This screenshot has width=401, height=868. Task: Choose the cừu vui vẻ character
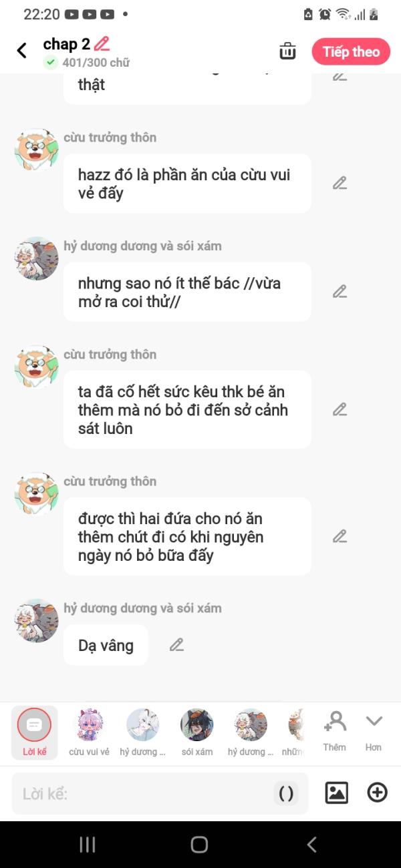[89, 732]
